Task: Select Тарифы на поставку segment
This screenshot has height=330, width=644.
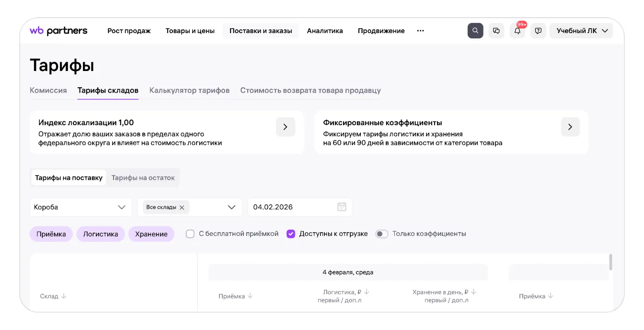Action: (x=69, y=177)
